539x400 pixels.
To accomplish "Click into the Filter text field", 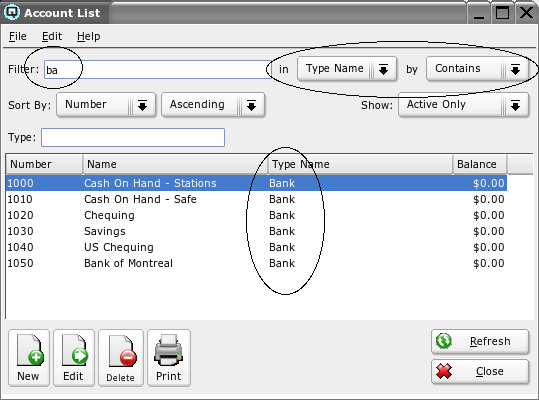I will [x=158, y=69].
